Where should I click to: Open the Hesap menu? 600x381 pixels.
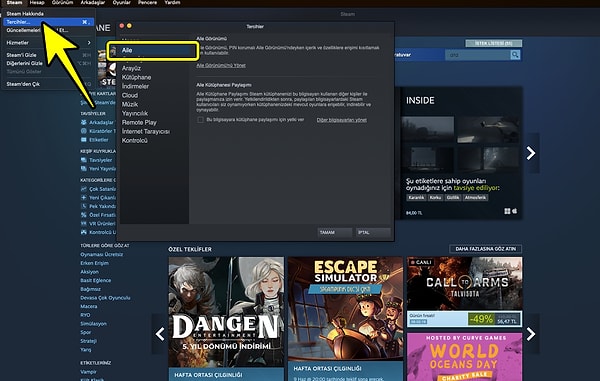click(x=37, y=3)
